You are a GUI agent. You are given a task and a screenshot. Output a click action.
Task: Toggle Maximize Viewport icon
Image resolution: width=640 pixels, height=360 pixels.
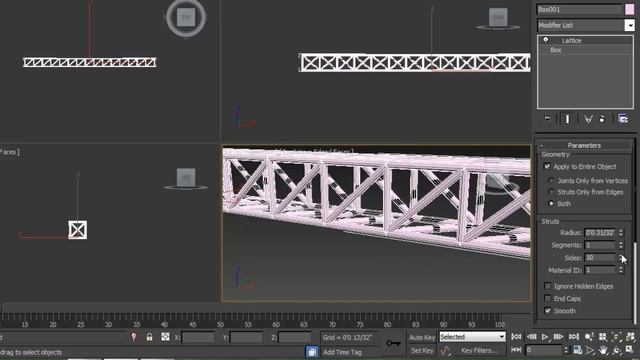click(630, 350)
